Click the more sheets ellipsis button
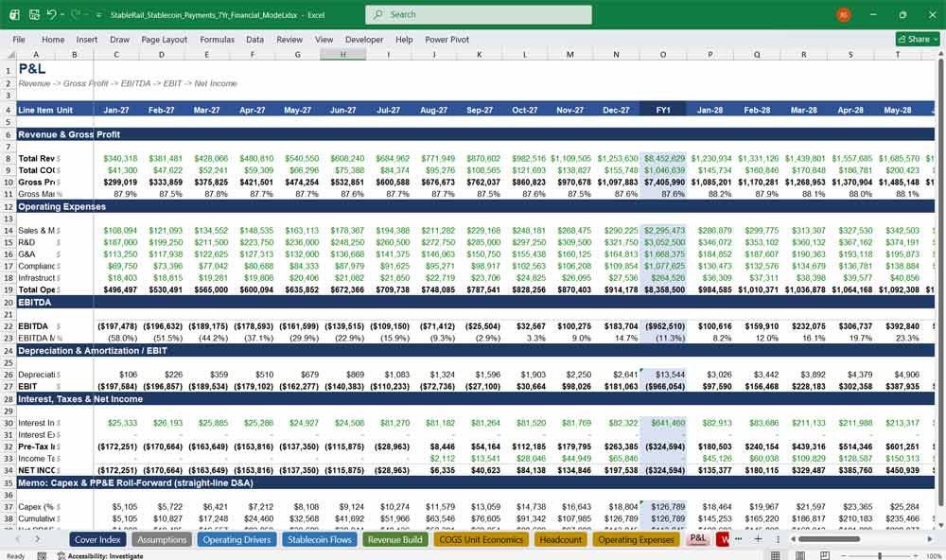946x560 pixels. coord(739,539)
